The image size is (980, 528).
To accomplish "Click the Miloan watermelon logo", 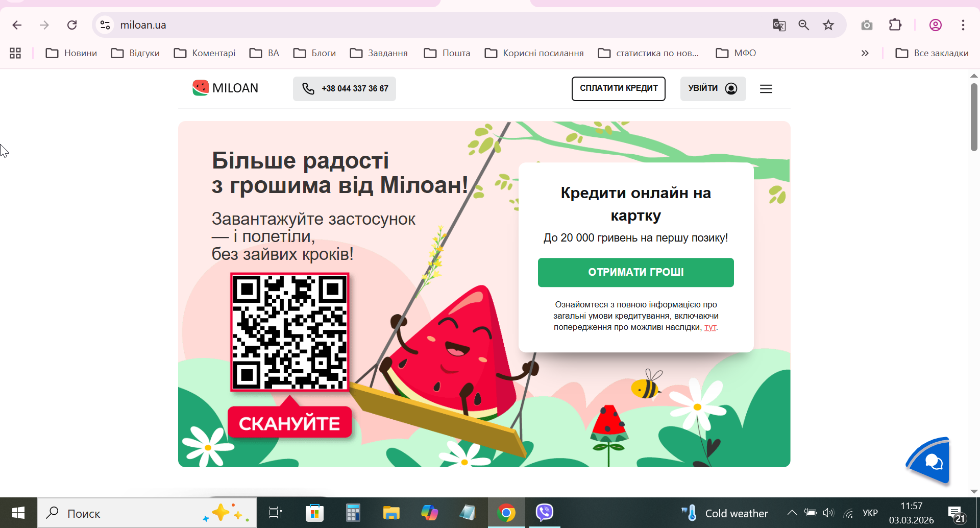I will [225, 88].
